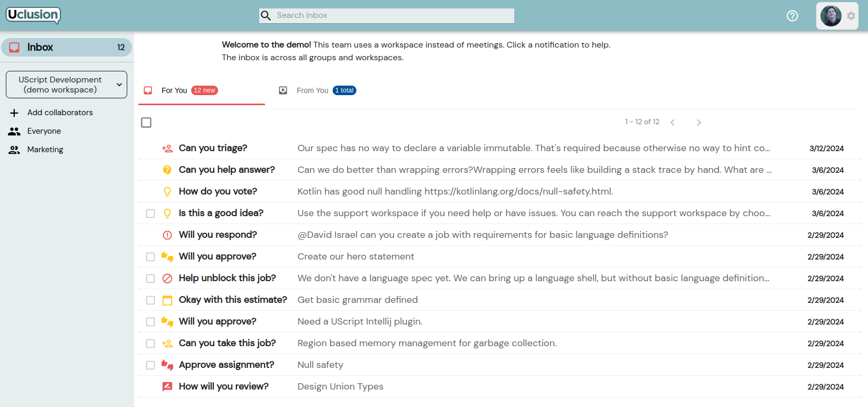Click blocked icon on 'Help unblock this job?' row
Screen dimensions: 868x407
click(x=167, y=279)
